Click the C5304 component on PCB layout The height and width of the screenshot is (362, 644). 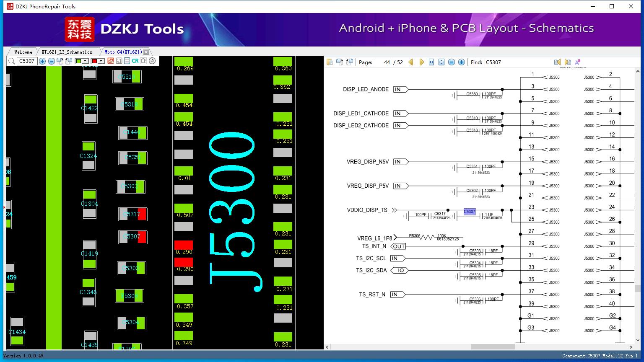[x=131, y=323]
